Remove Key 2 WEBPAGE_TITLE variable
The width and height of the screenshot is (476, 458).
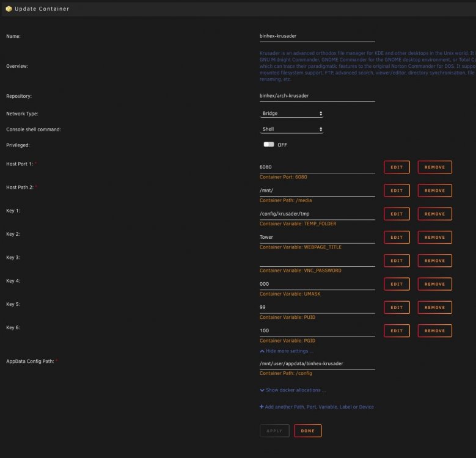click(434, 237)
